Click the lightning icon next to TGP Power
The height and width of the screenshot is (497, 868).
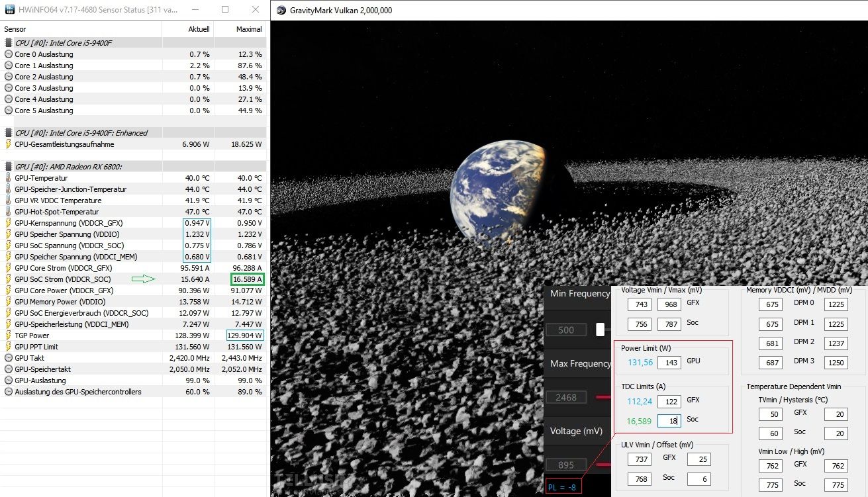tap(9, 336)
